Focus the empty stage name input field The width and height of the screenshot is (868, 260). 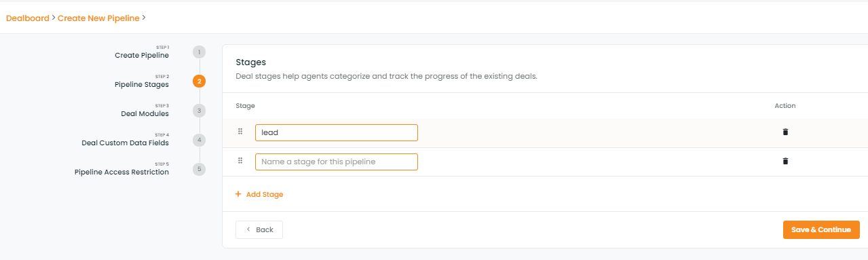tap(337, 162)
